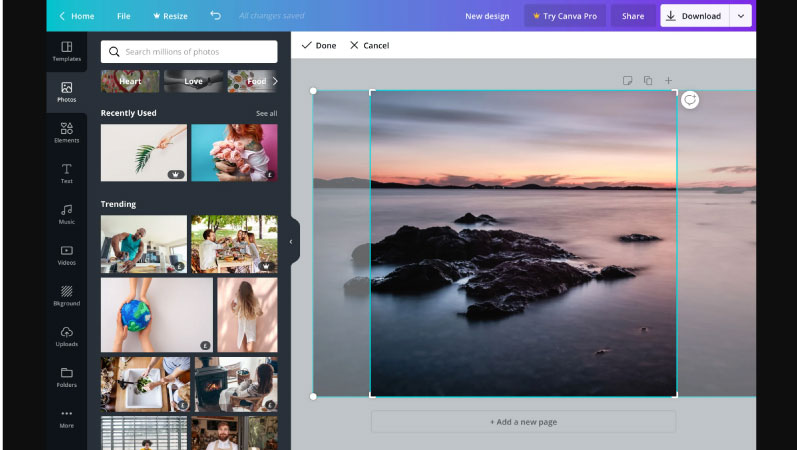Go back to Home
Viewport: 800px width, 450px height.
76,16
